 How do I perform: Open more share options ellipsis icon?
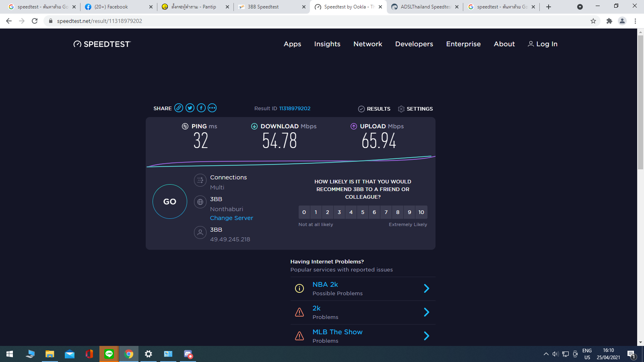click(212, 108)
